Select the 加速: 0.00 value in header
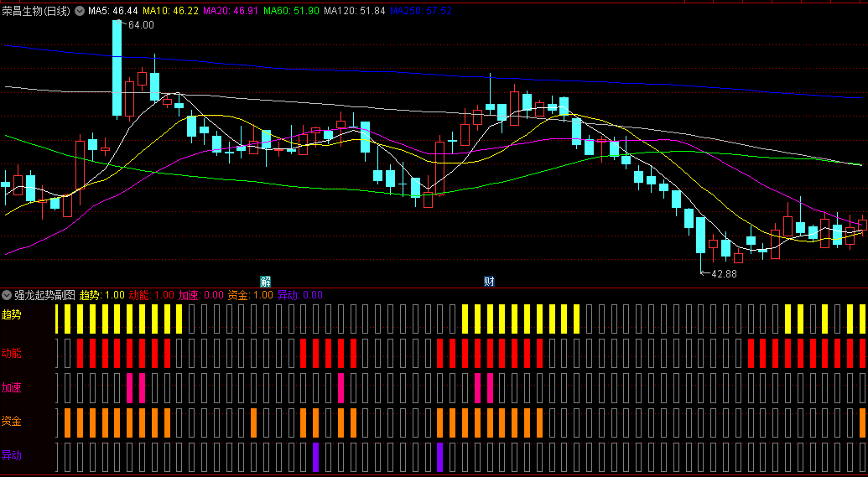The height and width of the screenshot is (477, 868). (201, 295)
